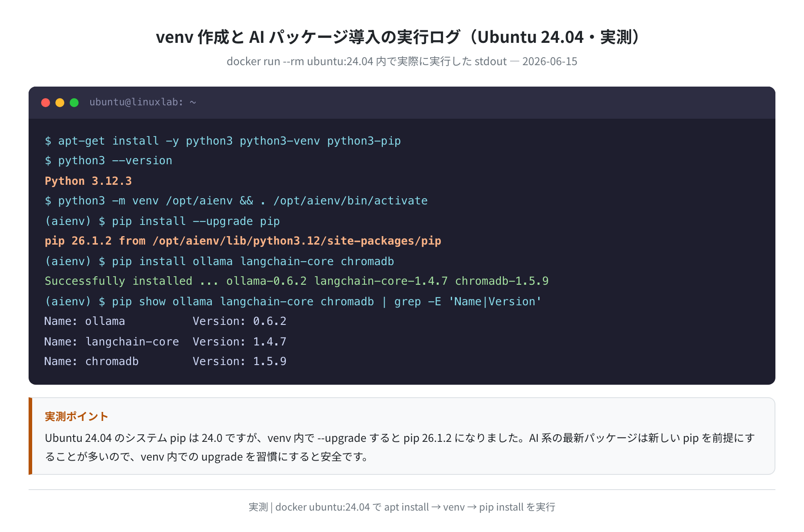Click the python3 -m venv /opt/aienv command line
The image size is (804, 532).
coord(236,201)
